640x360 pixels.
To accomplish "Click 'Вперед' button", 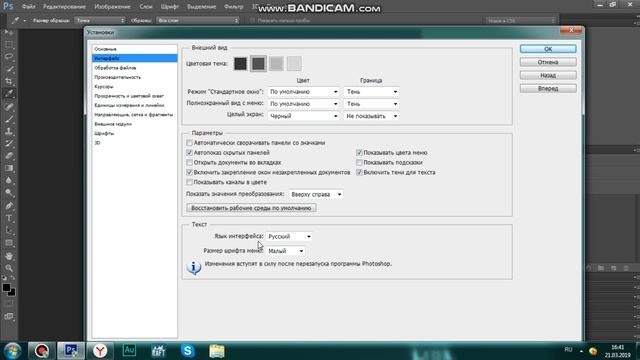I will coord(548,88).
